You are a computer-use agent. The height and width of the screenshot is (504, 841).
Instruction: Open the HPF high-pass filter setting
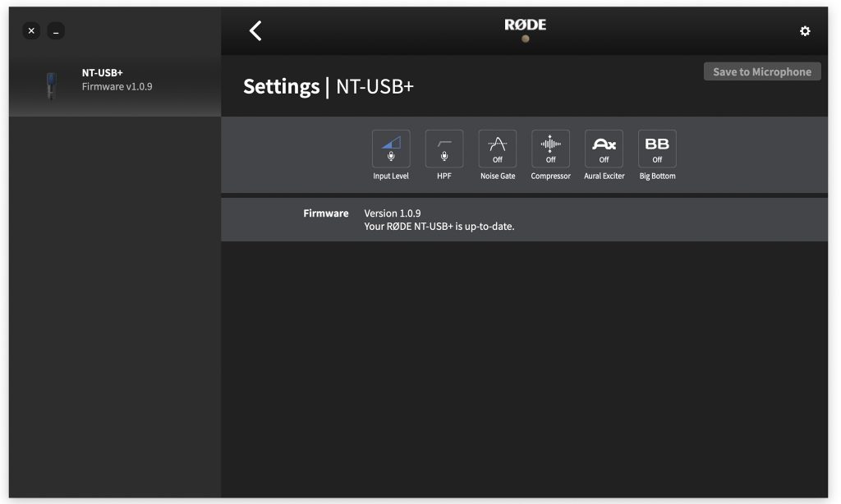coord(444,149)
